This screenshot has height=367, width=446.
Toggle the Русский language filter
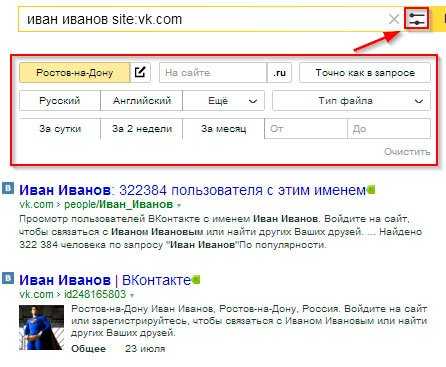pos(60,100)
